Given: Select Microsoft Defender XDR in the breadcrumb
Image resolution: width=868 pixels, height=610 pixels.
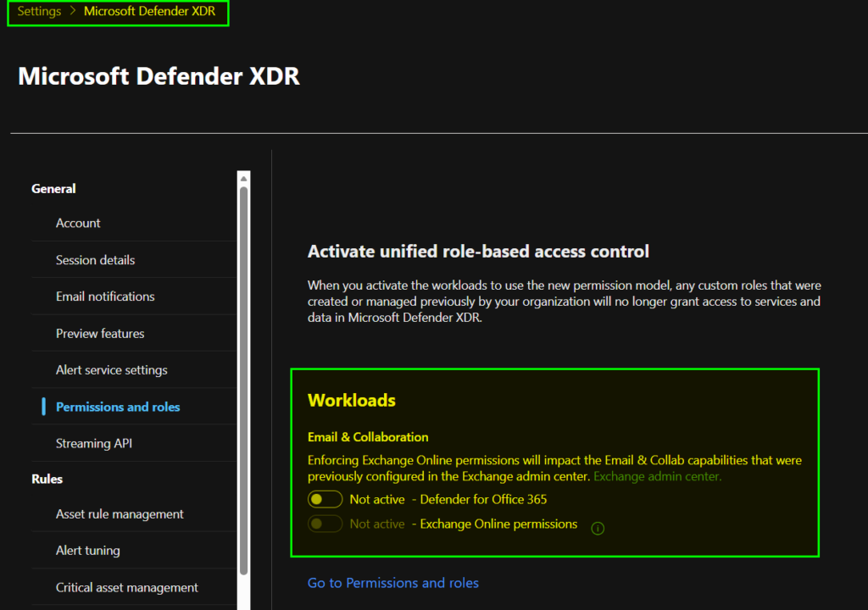Looking at the screenshot, I should click(x=149, y=11).
